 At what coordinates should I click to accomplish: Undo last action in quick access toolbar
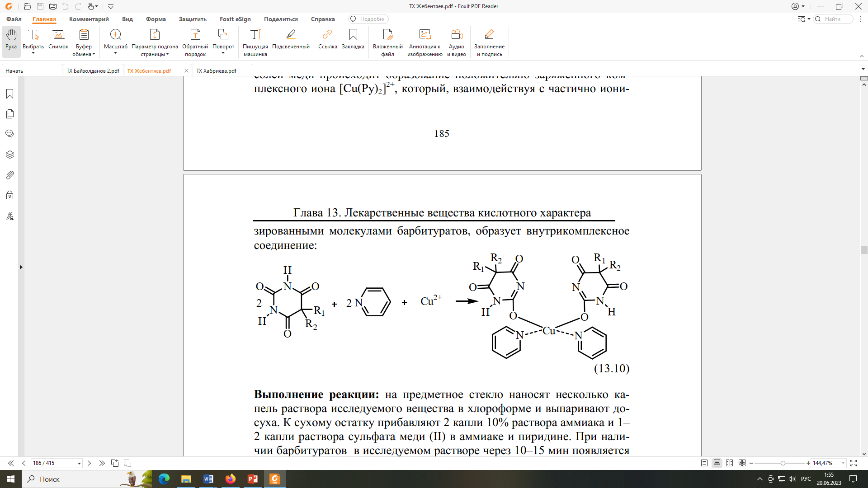[65, 6]
